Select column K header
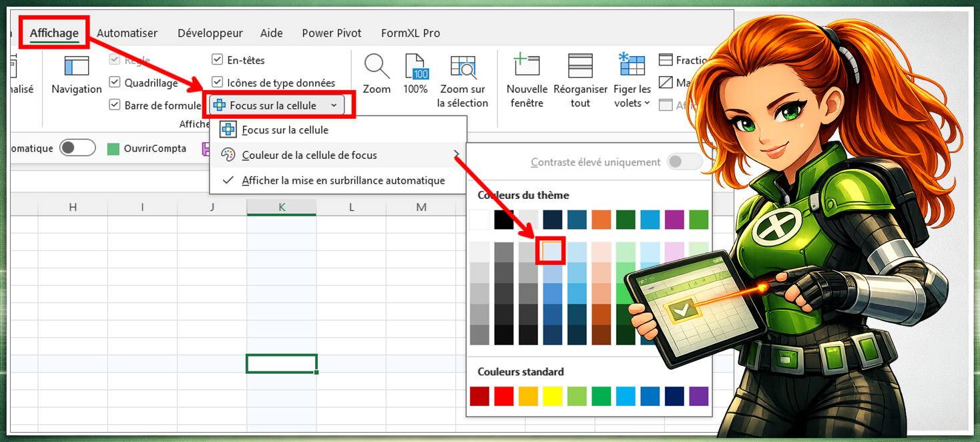Image resolution: width=980 pixels, height=442 pixels. (281, 207)
